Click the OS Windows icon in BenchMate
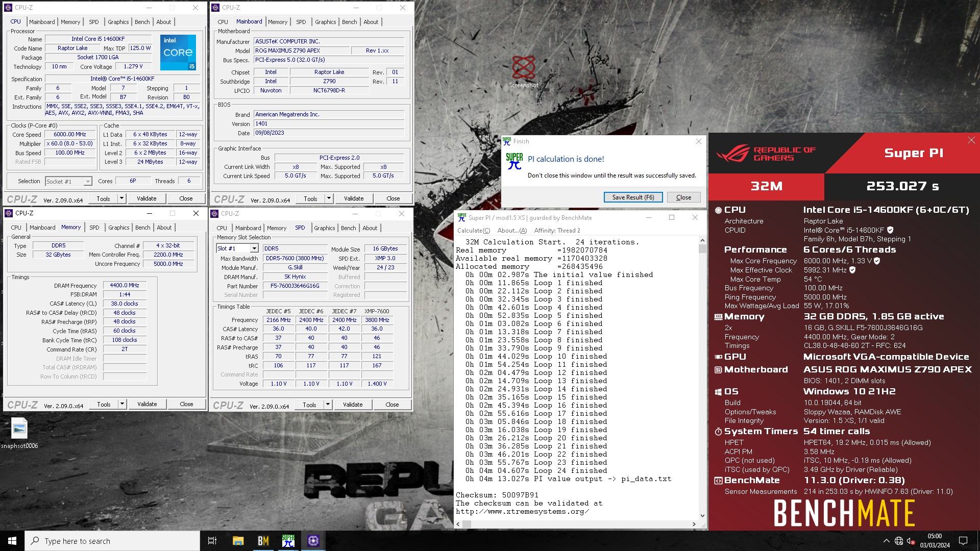This screenshot has height=551, width=980. pos(718,392)
